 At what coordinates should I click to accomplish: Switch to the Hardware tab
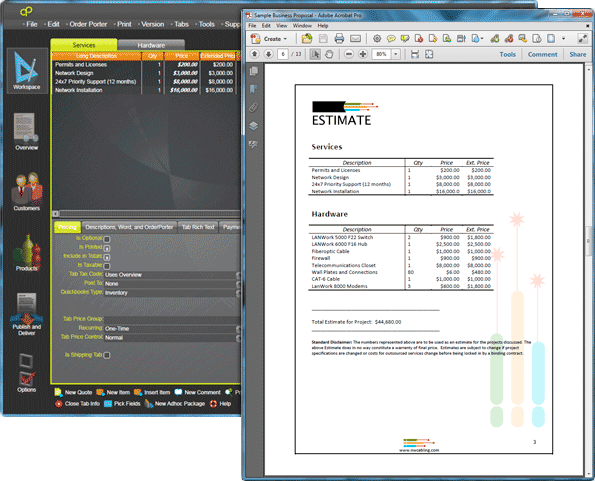coord(151,45)
